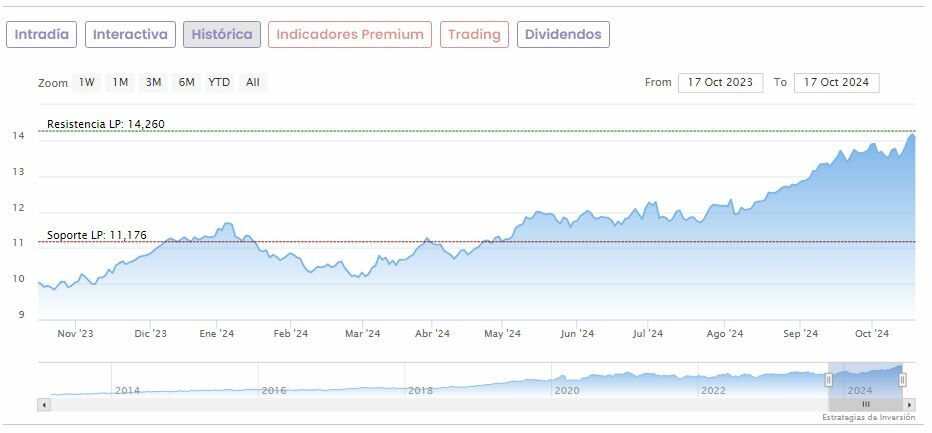Screen dimensions: 932x433
Task: Go to the Trading tab
Action: tap(474, 35)
